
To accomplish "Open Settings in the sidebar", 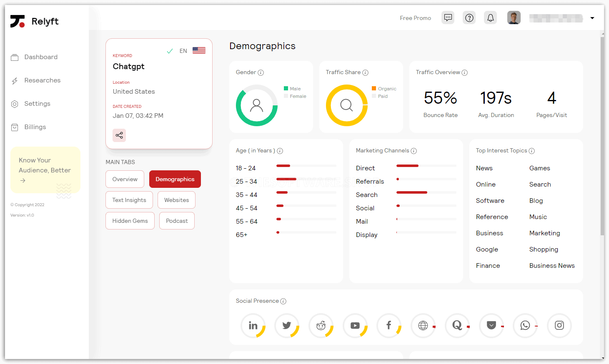I will tap(30, 104).
